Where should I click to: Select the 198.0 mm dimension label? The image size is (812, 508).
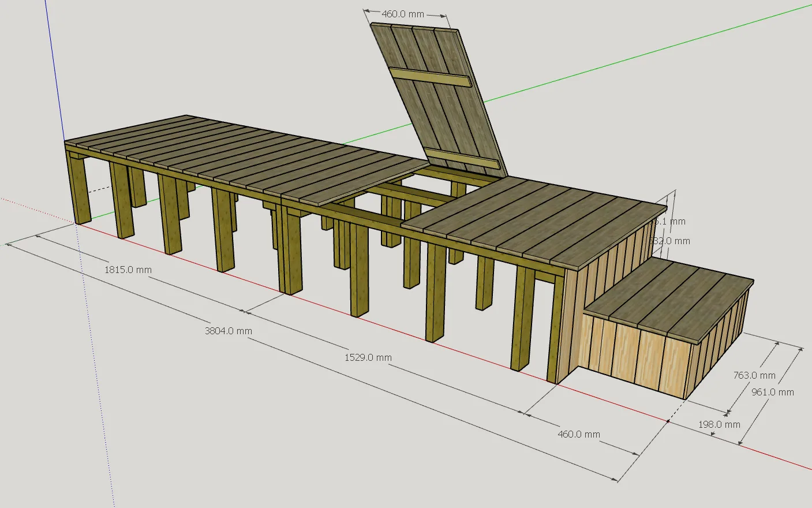[x=719, y=424]
